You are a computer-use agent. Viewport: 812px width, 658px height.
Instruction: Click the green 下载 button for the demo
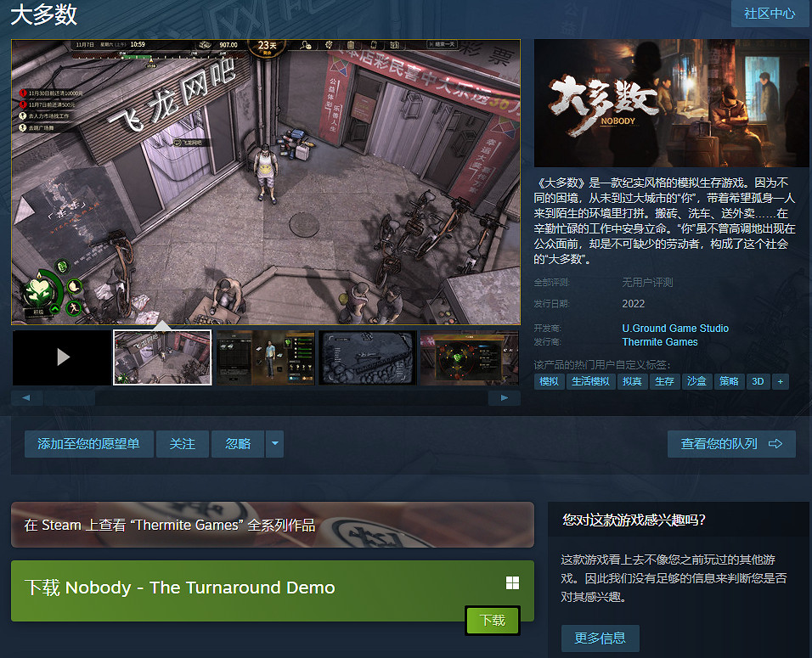point(492,621)
